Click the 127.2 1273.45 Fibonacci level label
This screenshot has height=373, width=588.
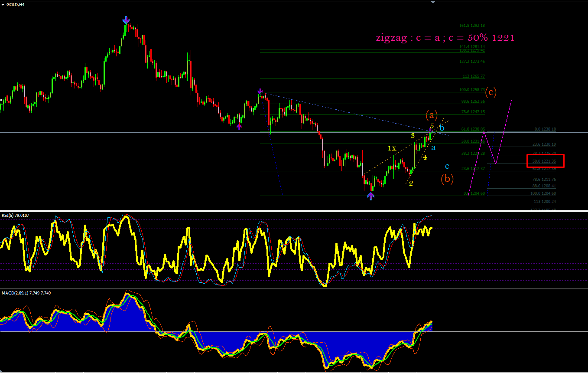(472, 62)
